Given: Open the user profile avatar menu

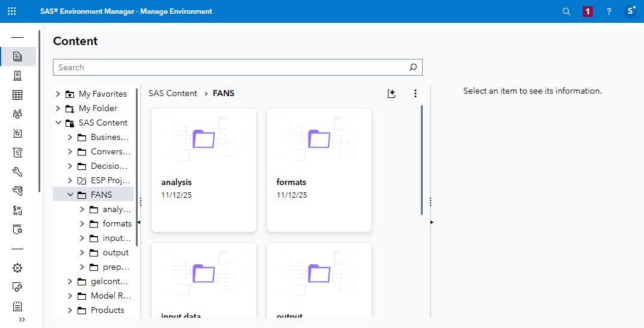Looking at the screenshot, I should pos(630,11).
